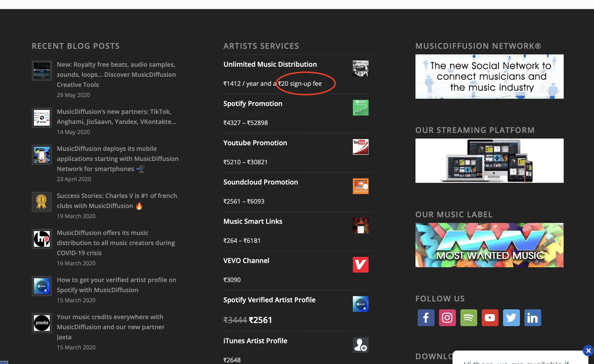The image size is (594, 364).
Task: Open the Twitter follow icon
Action: 511,318
